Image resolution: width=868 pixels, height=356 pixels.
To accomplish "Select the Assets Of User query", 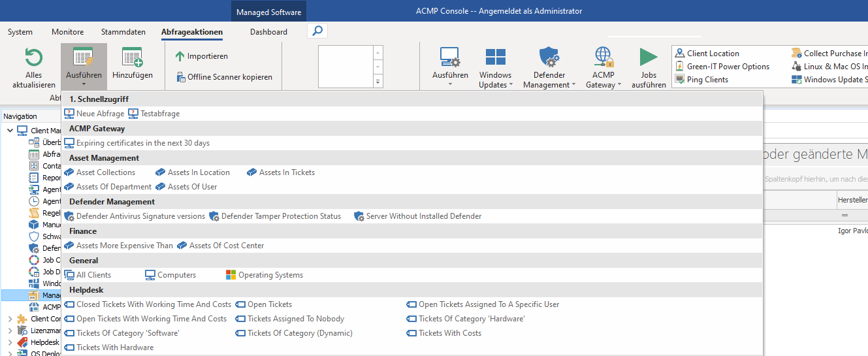I will (x=186, y=187).
